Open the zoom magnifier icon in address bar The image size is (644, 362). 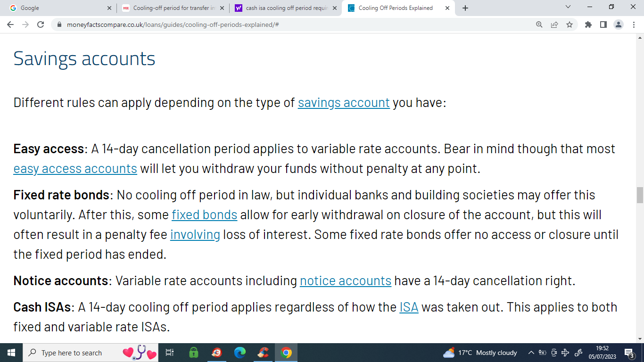tap(539, 24)
